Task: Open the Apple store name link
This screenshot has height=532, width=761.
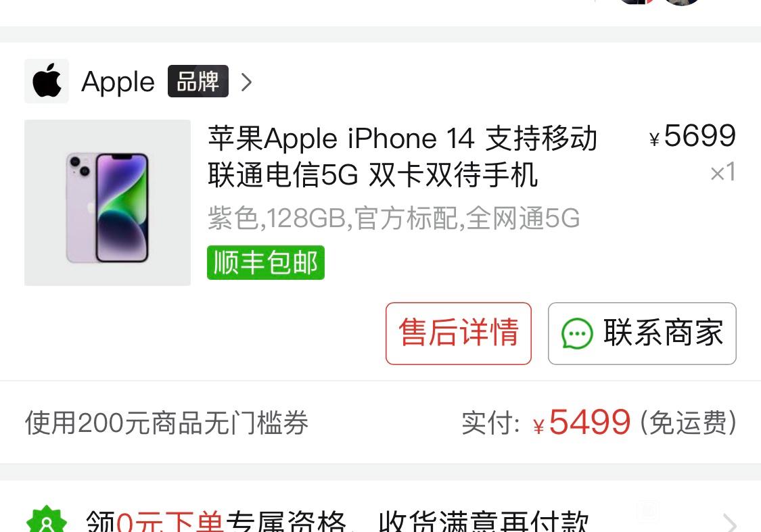Action: [x=118, y=82]
